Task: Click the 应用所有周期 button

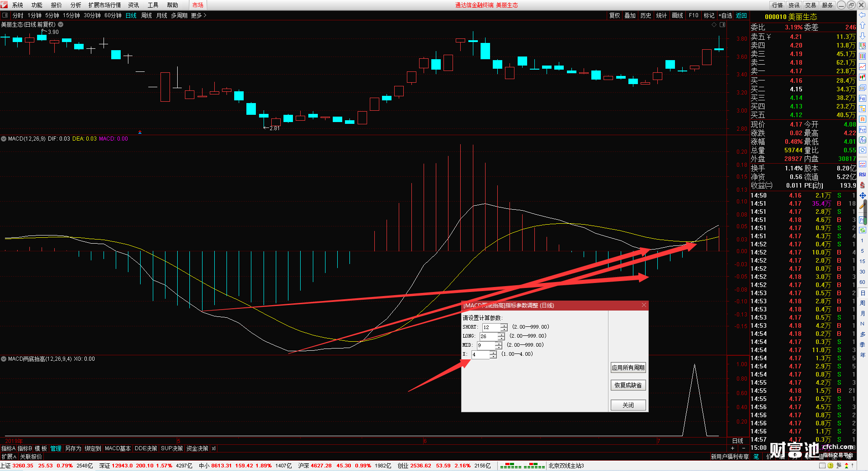Action: point(628,367)
